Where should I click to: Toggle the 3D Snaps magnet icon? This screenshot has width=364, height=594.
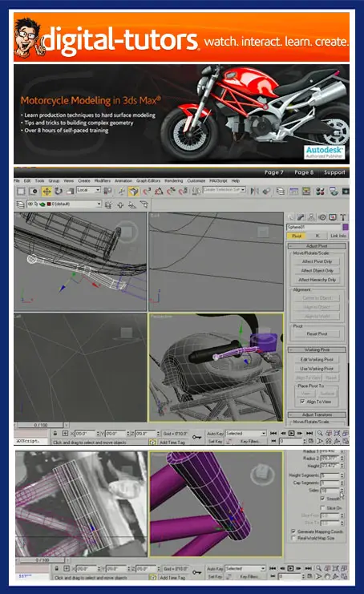(147, 192)
